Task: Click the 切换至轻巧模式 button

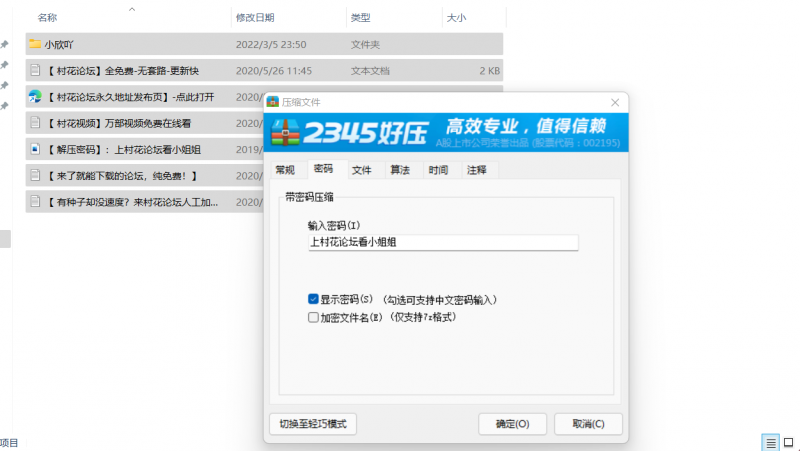Action: pyautogui.click(x=313, y=424)
